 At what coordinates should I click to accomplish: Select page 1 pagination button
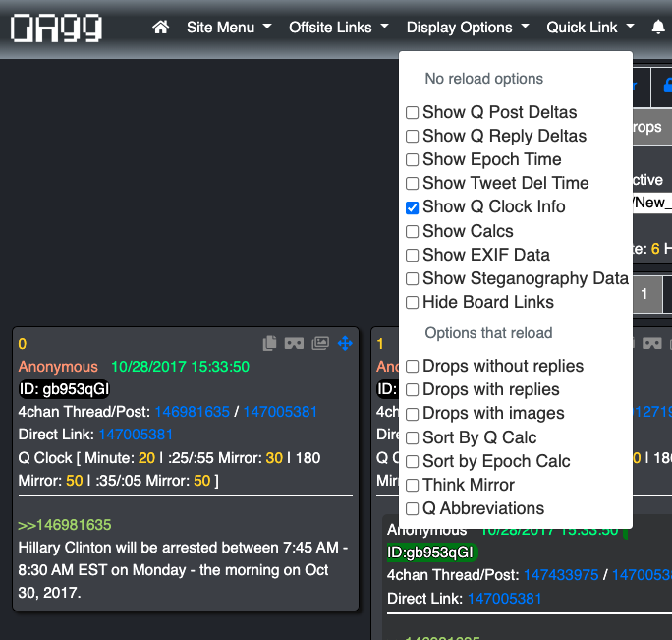644,294
